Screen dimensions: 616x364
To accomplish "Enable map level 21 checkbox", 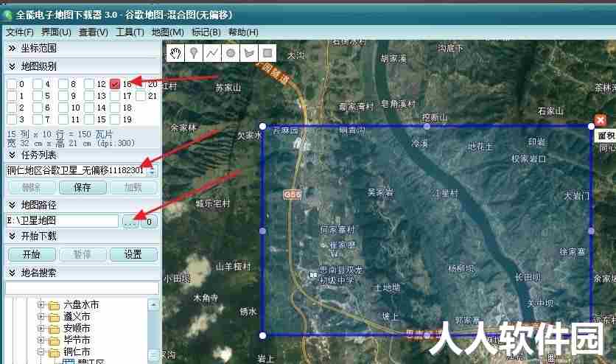I will coord(141,96).
